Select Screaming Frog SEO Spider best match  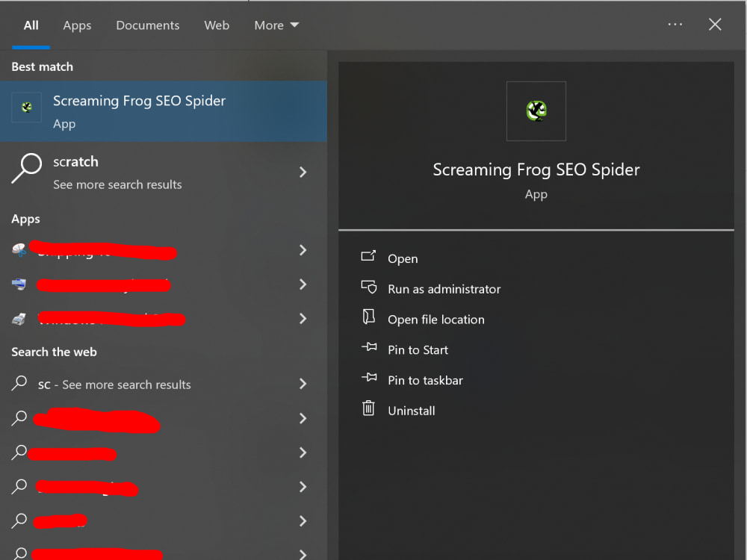point(164,111)
